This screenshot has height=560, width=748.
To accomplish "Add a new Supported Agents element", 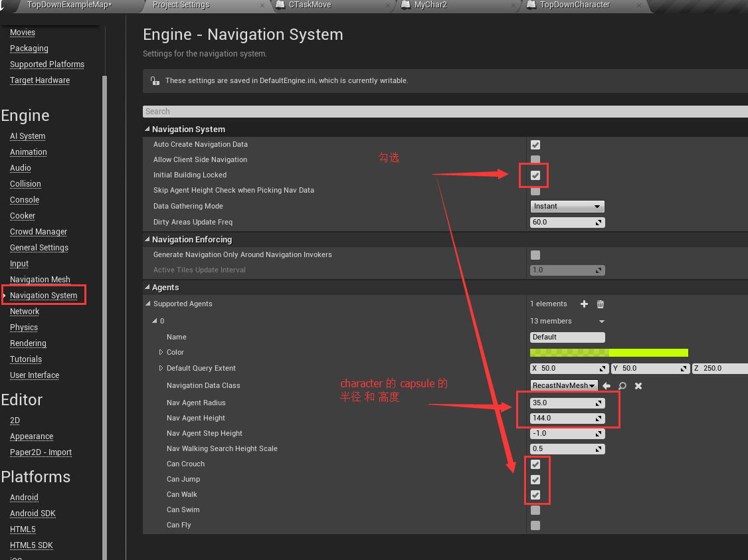I will pyautogui.click(x=584, y=304).
